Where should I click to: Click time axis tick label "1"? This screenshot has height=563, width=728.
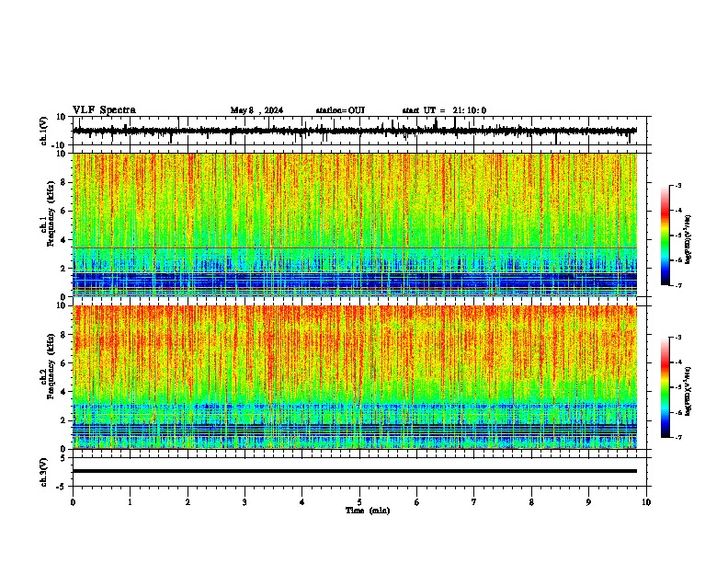[x=130, y=502]
